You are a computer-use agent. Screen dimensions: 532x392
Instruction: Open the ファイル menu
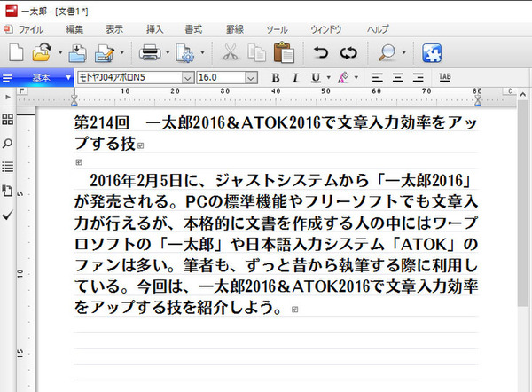point(30,29)
